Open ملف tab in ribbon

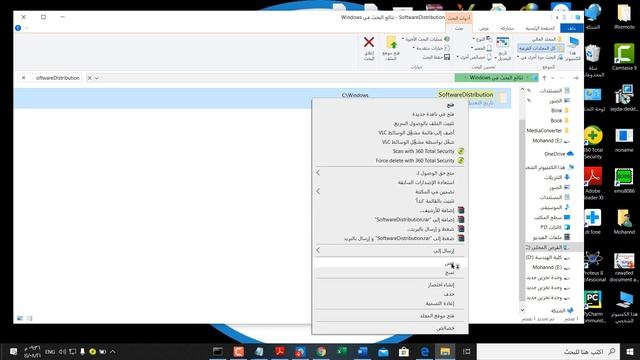(x=572, y=28)
